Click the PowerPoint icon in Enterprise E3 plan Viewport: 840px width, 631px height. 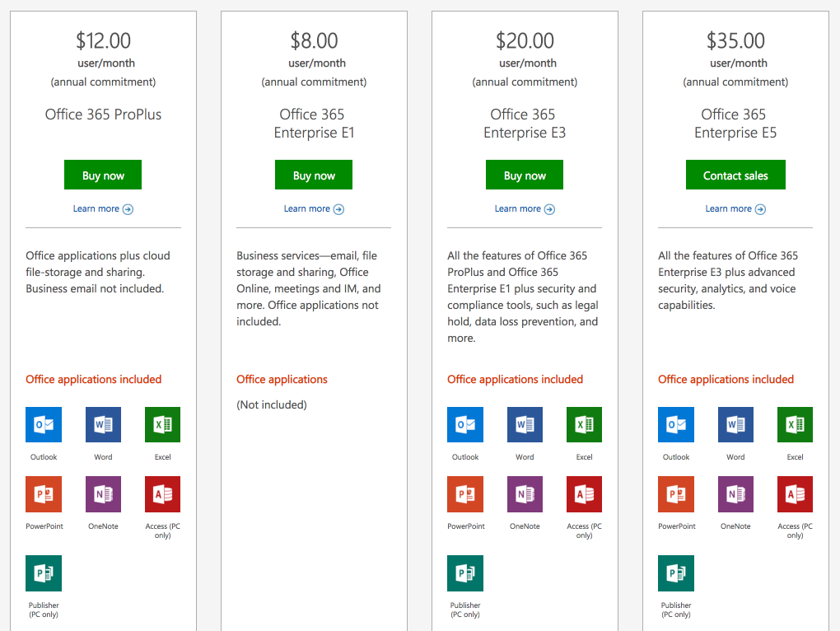click(x=465, y=494)
